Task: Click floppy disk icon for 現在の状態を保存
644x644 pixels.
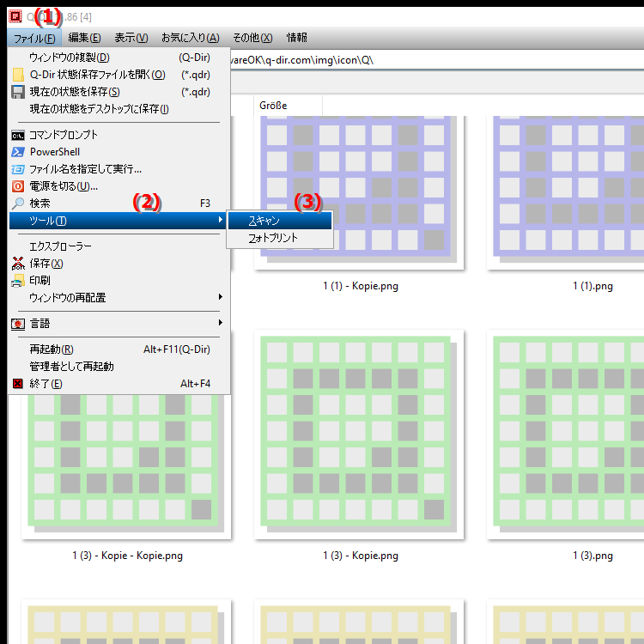Action: point(18,92)
